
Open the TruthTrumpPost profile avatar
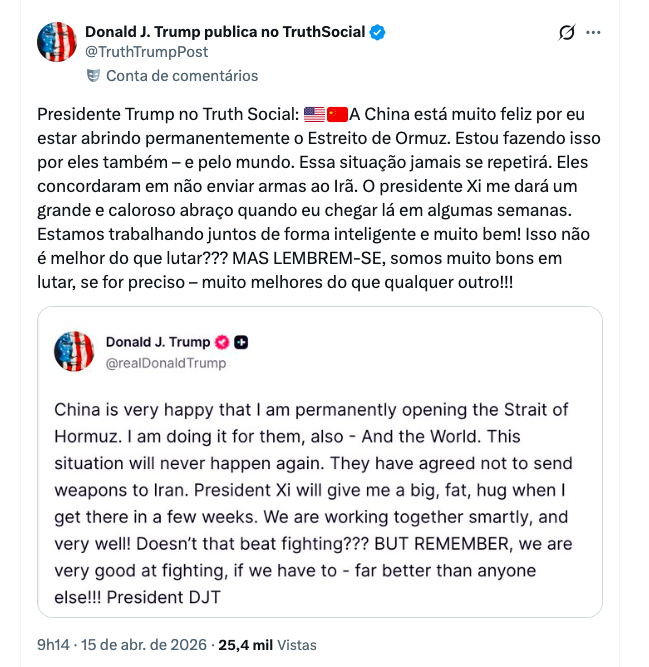click(57, 42)
